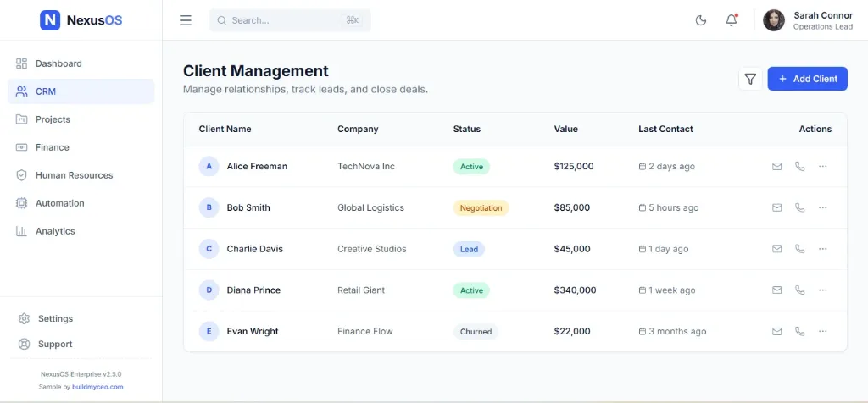868x403 pixels.
Task: Open Sarah Connor profile menu
Action: pyautogui.click(x=808, y=20)
